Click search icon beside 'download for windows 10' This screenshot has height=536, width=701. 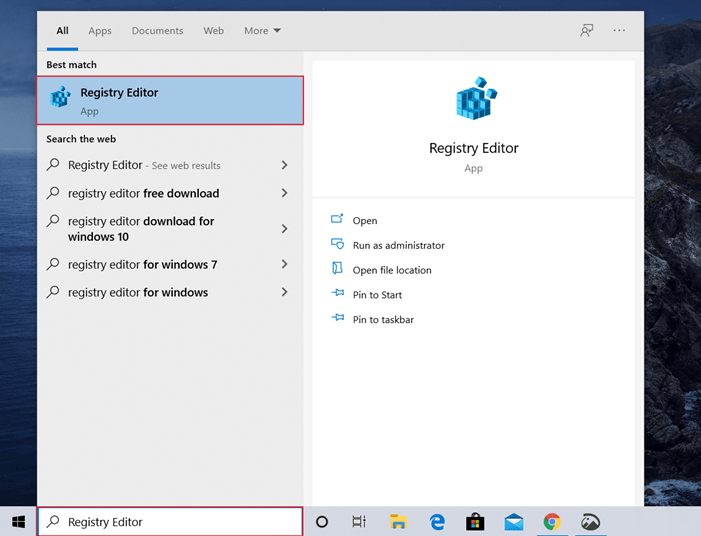53,220
